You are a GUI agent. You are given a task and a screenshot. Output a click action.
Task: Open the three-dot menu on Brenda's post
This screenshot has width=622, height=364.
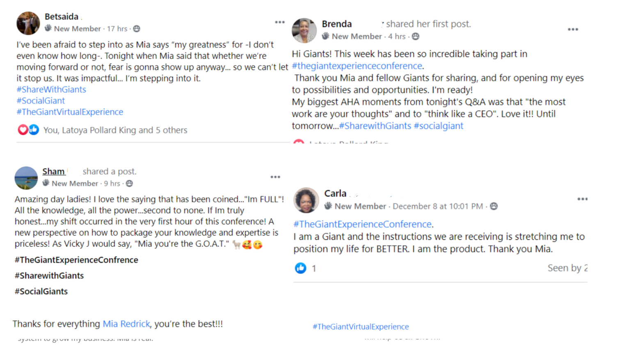(573, 30)
